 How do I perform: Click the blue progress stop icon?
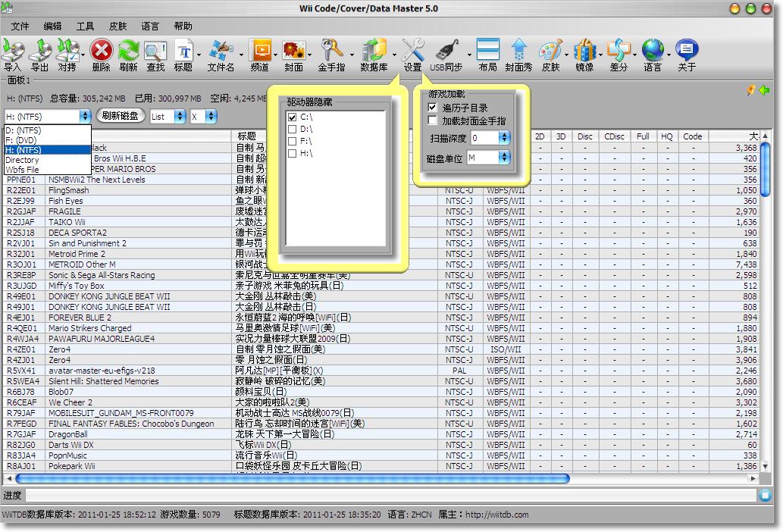point(765,495)
